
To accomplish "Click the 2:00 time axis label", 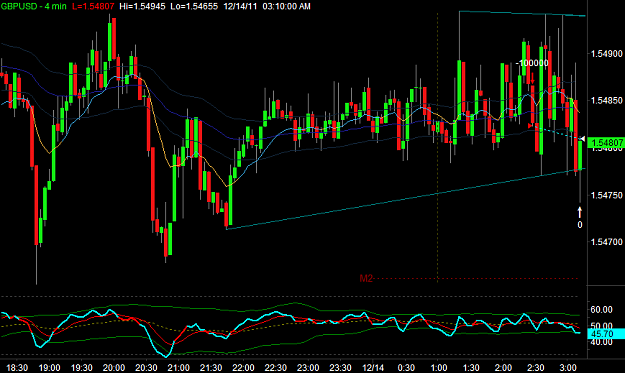I will [x=503, y=367].
